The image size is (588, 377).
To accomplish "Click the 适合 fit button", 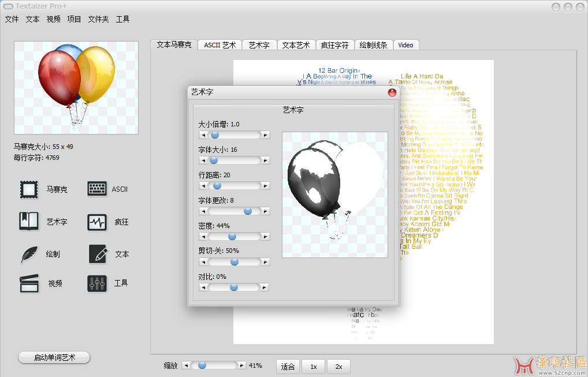I will click(288, 367).
